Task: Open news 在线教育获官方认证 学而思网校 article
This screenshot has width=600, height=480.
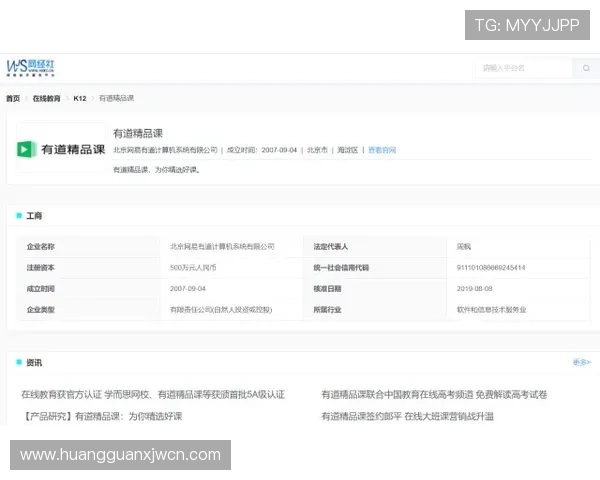Action: click(x=153, y=394)
